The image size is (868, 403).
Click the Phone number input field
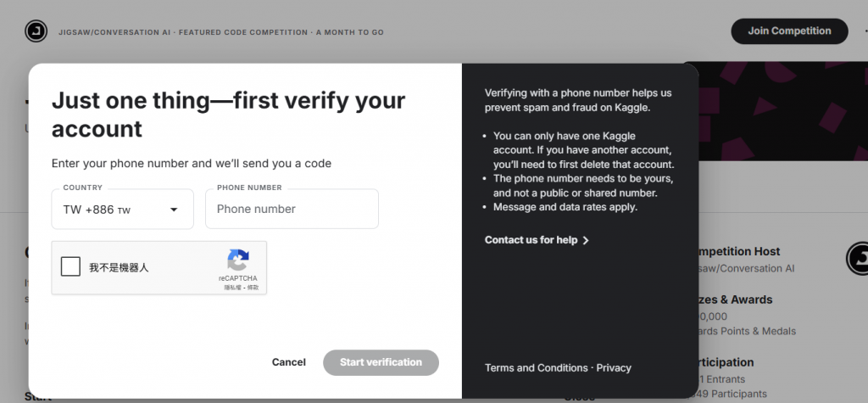(x=292, y=209)
